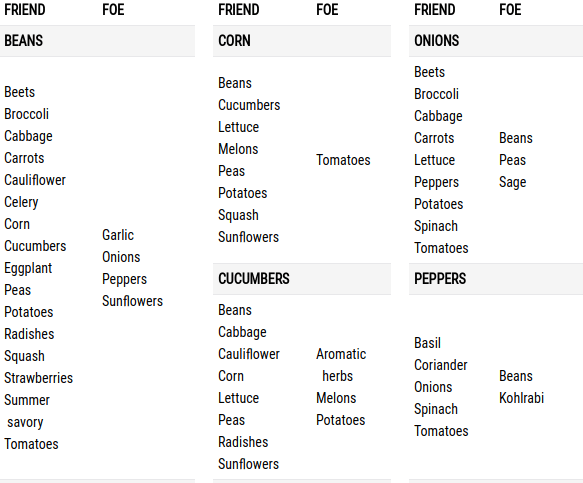
Task: Click Basil in the Peppers friend list
Action: pyautogui.click(x=427, y=343)
